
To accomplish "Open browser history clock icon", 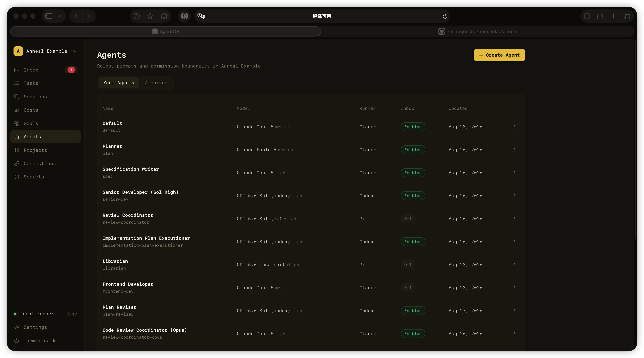I will (x=137, y=16).
